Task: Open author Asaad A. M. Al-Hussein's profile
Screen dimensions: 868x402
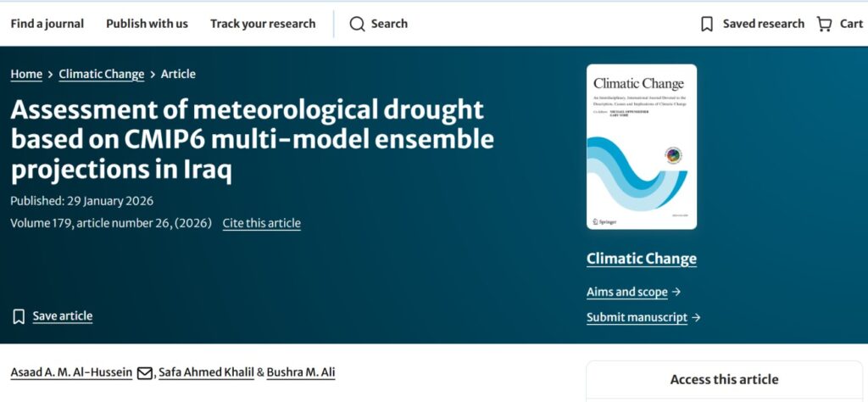Action: coord(71,372)
